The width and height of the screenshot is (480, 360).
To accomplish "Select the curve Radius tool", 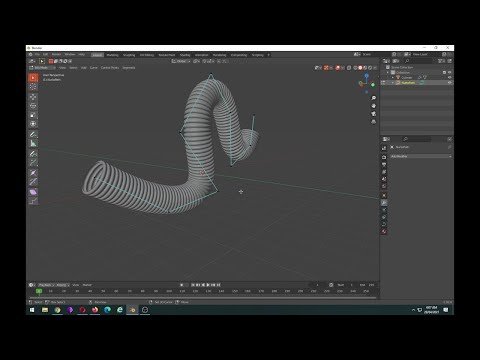I will pos(33,173).
